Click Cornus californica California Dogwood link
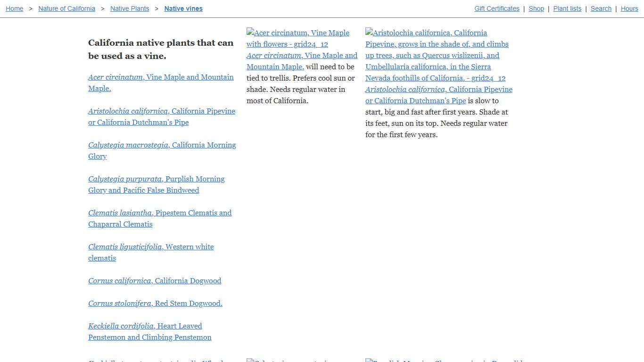The width and height of the screenshot is (644, 362). [x=154, y=281]
